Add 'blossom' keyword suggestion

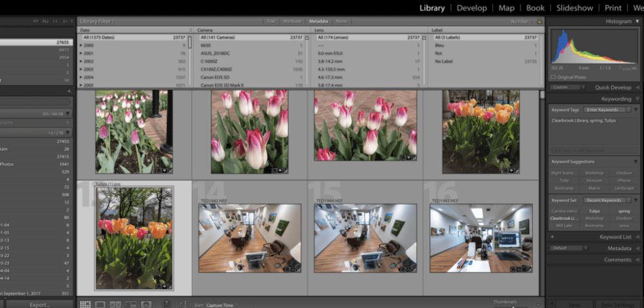click(x=594, y=181)
